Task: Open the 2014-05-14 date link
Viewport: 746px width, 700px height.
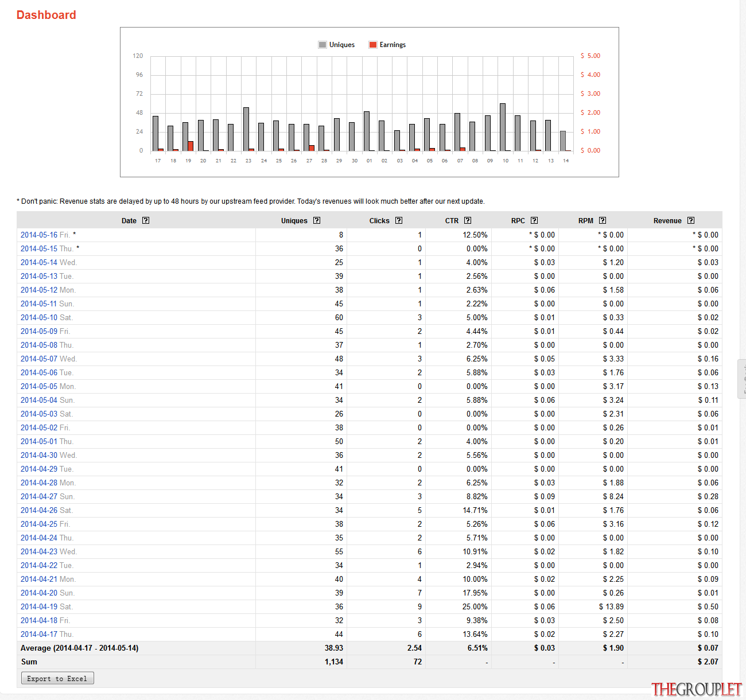Action: (39, 262)
